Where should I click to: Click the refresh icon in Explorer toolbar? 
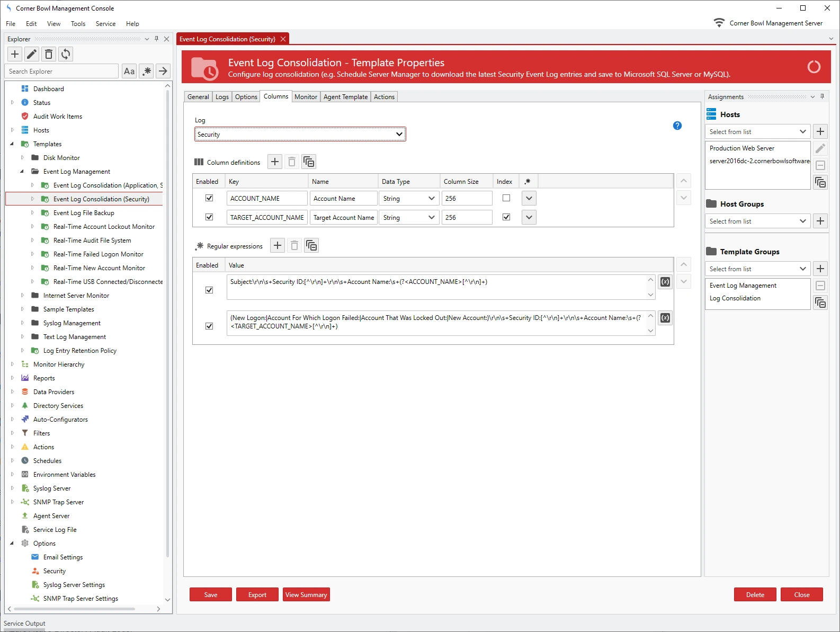(66, 54)
